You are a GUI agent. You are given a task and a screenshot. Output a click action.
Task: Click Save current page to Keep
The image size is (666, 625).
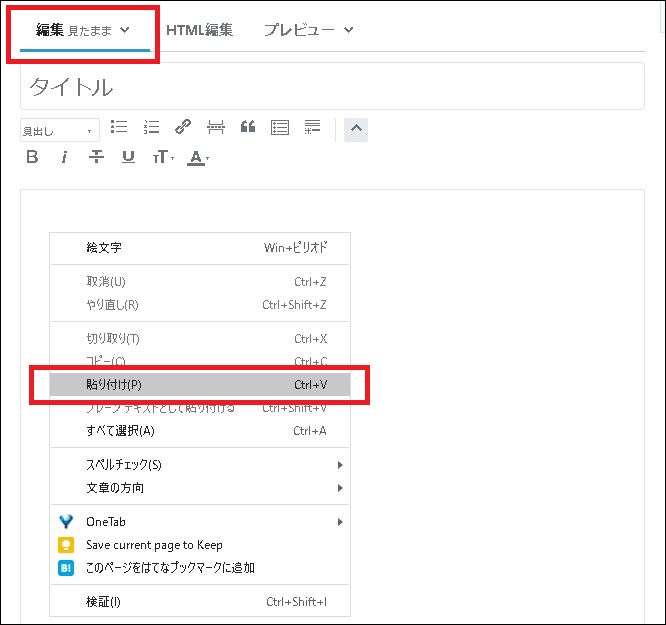[x=200, y=545]
